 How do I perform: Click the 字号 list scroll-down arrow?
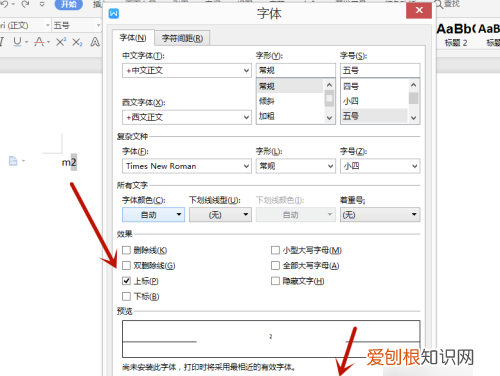coord(414,118)
